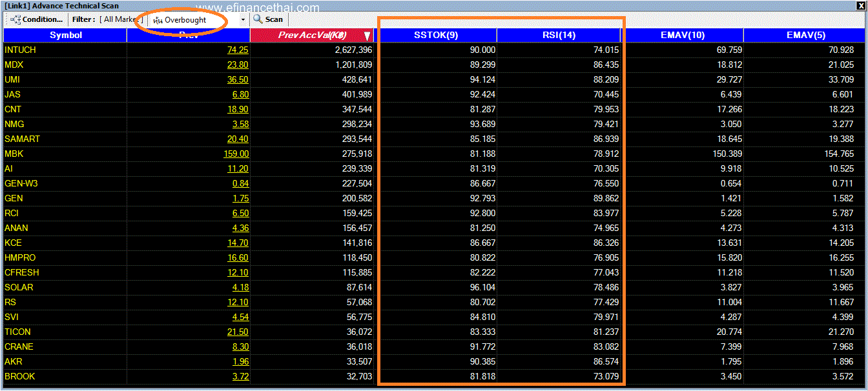The width and height of the screenshot is (868, 391).
Task: Click MBK EMAV(10) value 150.389
Action: pyautogui.click(x=726, y=154)
